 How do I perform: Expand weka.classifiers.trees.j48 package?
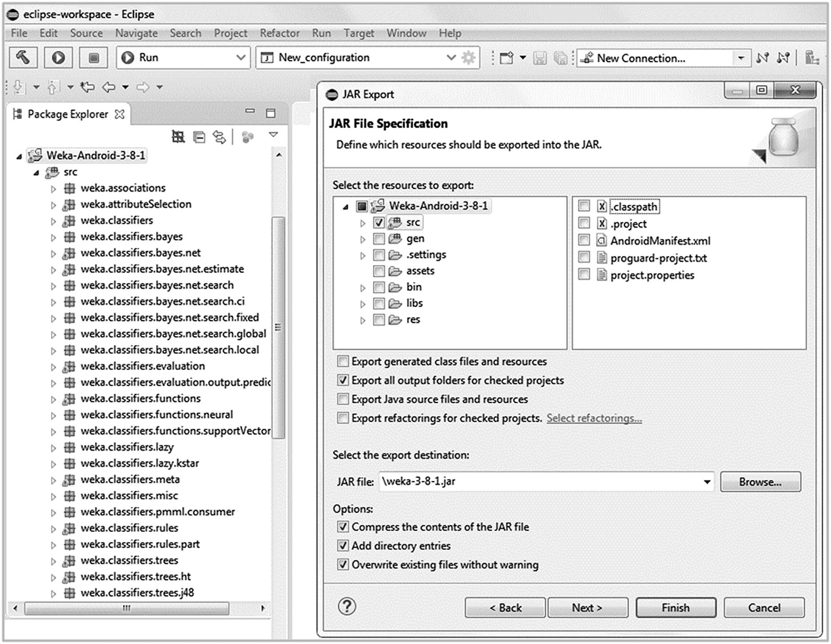coord(53,594)
